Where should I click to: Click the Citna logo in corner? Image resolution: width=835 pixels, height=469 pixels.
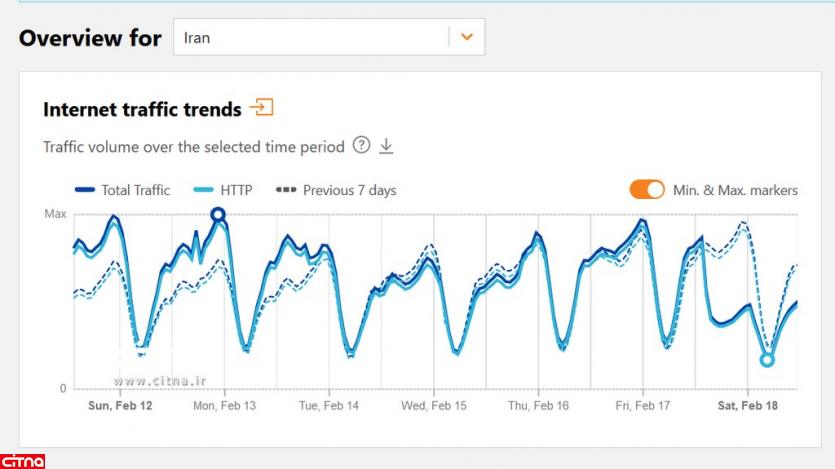[x=23, y=461]
